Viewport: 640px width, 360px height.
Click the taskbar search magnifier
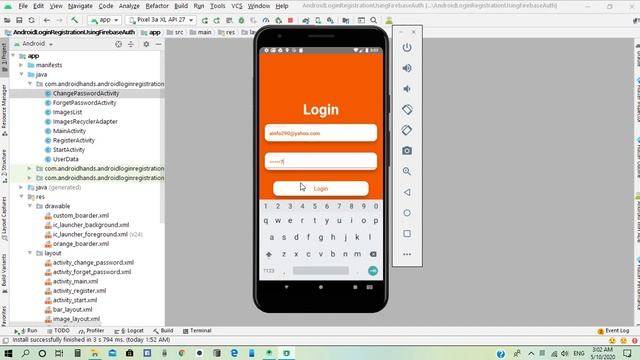click(25, 353)
